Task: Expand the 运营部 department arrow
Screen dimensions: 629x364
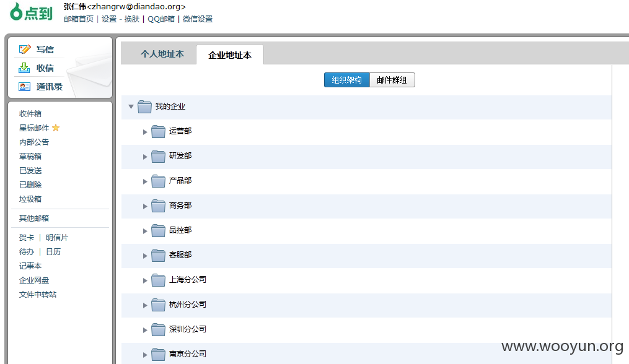Action: 145,132
